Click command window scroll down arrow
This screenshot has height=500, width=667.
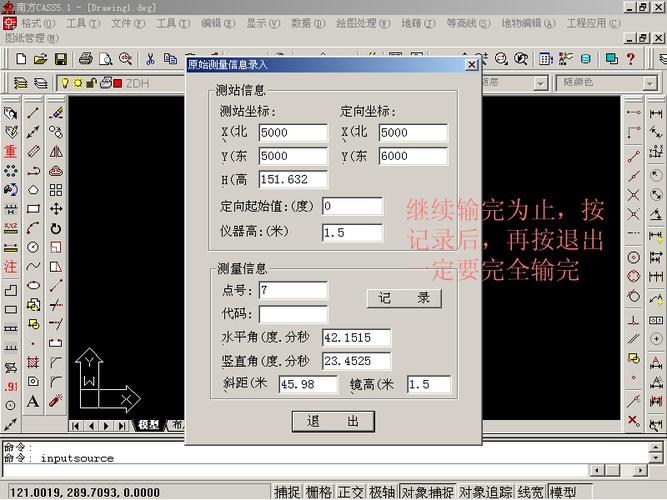click(656, 458)
